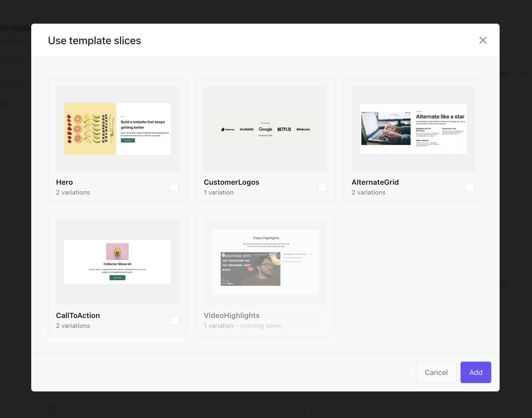This screenshot has height=418, width=532.
Task: Check the AlternateGrid slice checkbox
Action: click(470, 187)
